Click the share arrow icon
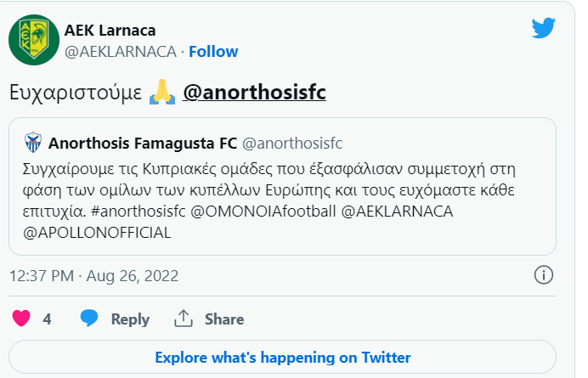The height and width of the screenshot is (378, 588). coord(184,319)
